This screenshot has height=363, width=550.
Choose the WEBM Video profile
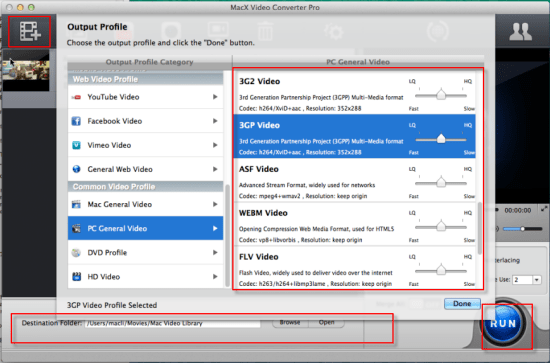coord(354,224)
